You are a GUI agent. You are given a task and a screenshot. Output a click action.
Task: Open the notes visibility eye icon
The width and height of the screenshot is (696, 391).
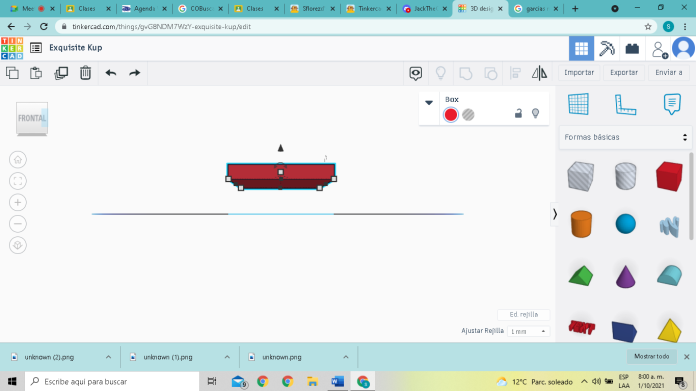[415, 73]
